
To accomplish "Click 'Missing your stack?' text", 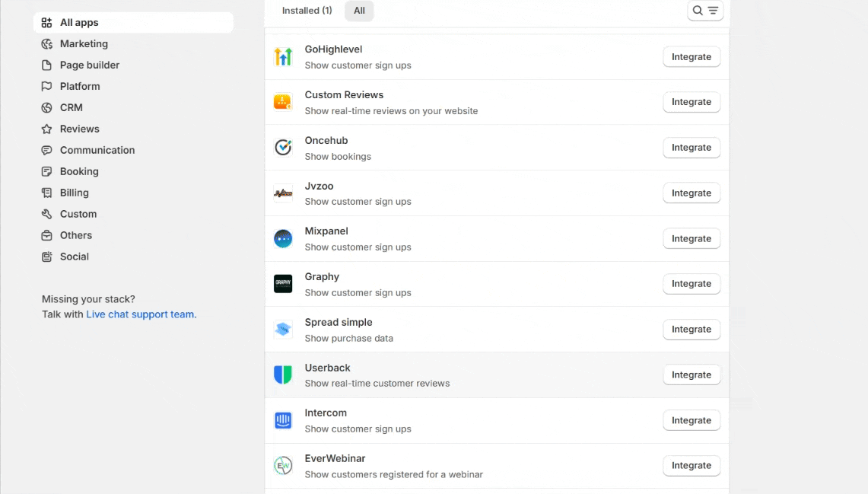I will pyautogui.click(x=88, y=299).
